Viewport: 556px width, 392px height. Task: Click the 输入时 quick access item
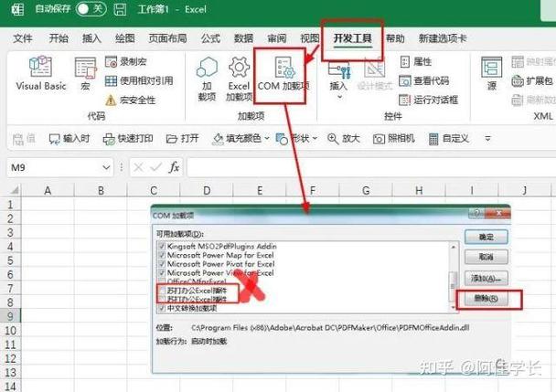(x=69, y=139)
